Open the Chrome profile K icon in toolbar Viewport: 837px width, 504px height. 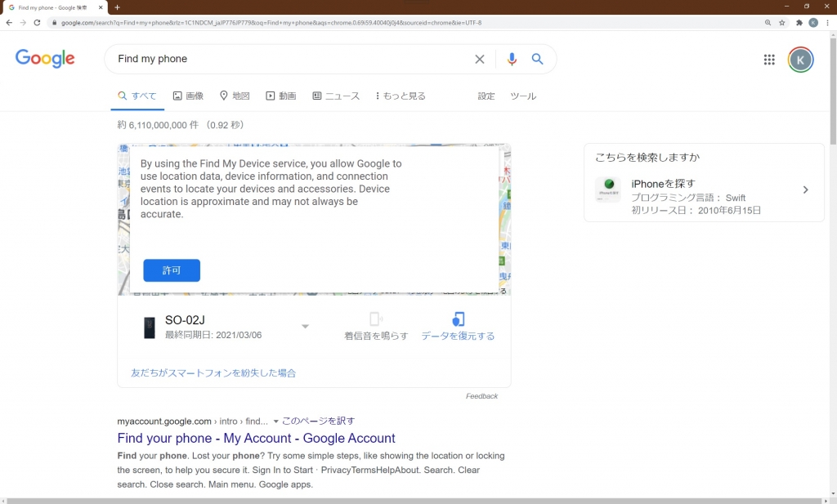[813, 22]
